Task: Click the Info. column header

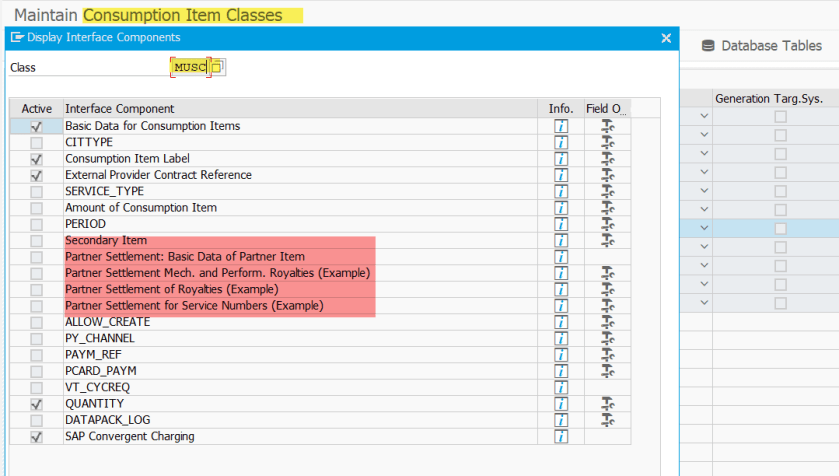Action: coord(561,109)
